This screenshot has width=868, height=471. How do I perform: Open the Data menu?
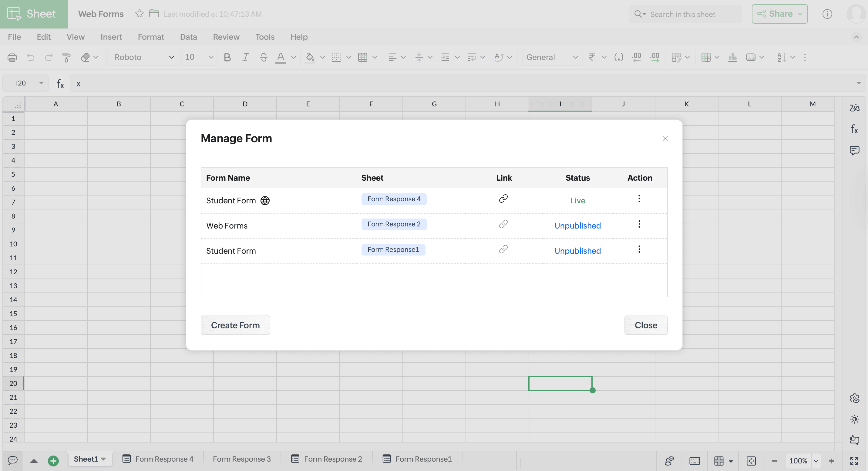tap(188, 37)
